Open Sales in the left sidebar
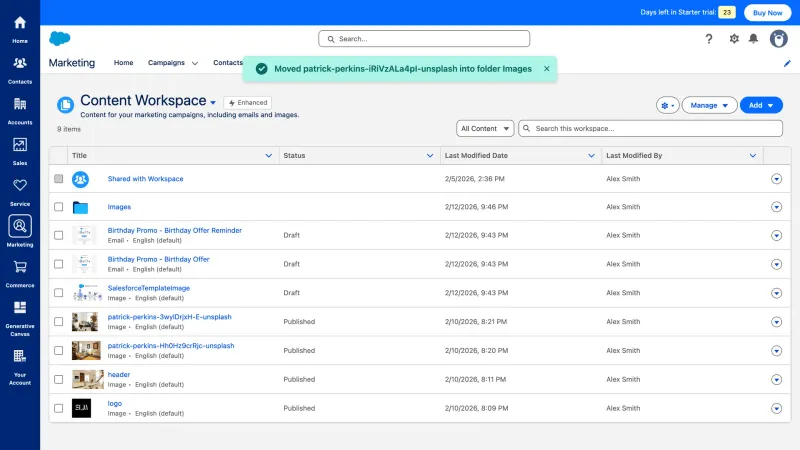Image resolution: width=800 pixels, height=450 pixels. (x=20, y=152)
